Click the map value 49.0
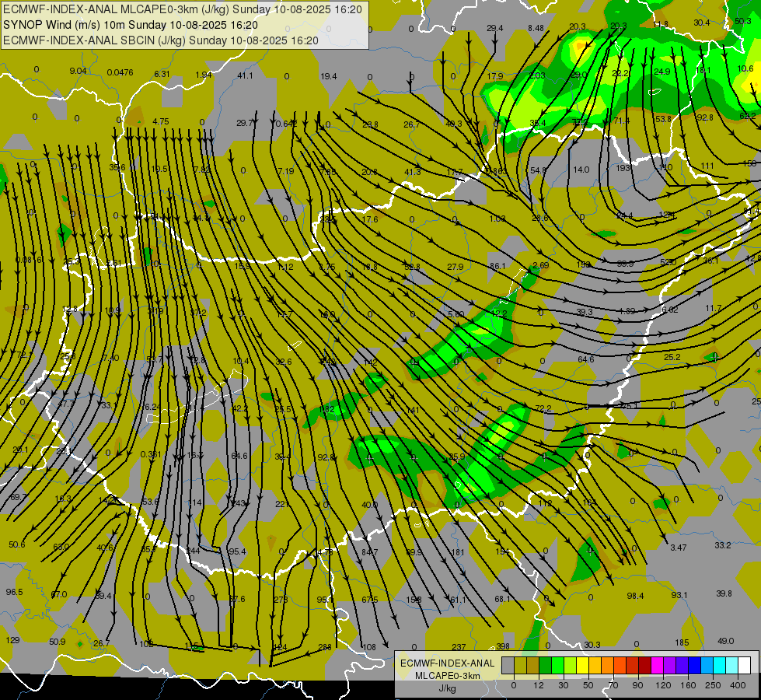This screenshot has width=761, height=700. (x=725, y=641)
